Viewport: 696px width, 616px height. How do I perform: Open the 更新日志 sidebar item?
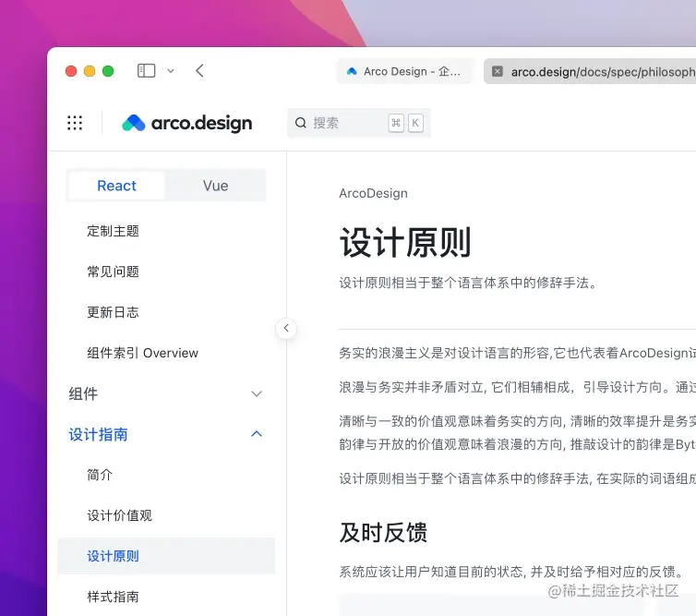pos(113,312)
